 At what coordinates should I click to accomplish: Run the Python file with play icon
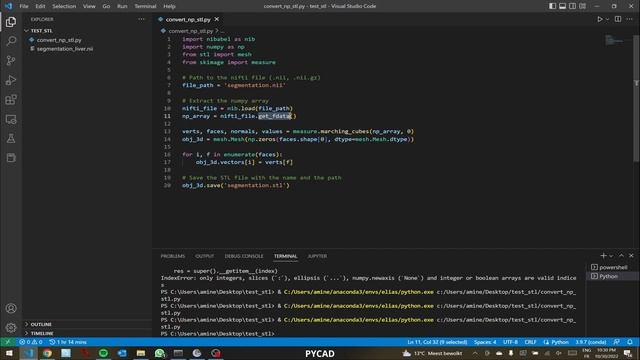click(x=600, y=19)
